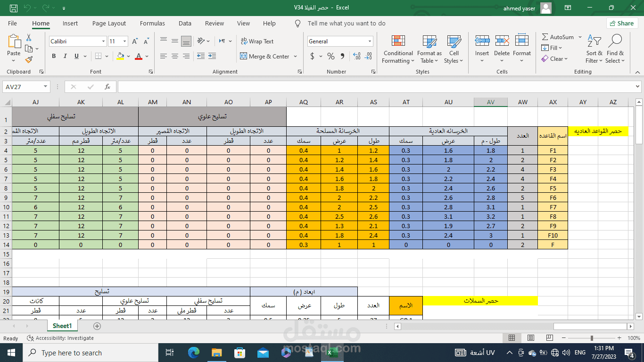Screen dimensions: 644x362
Task: Select the Sheet1 tab
Action: tap(62, 326)
